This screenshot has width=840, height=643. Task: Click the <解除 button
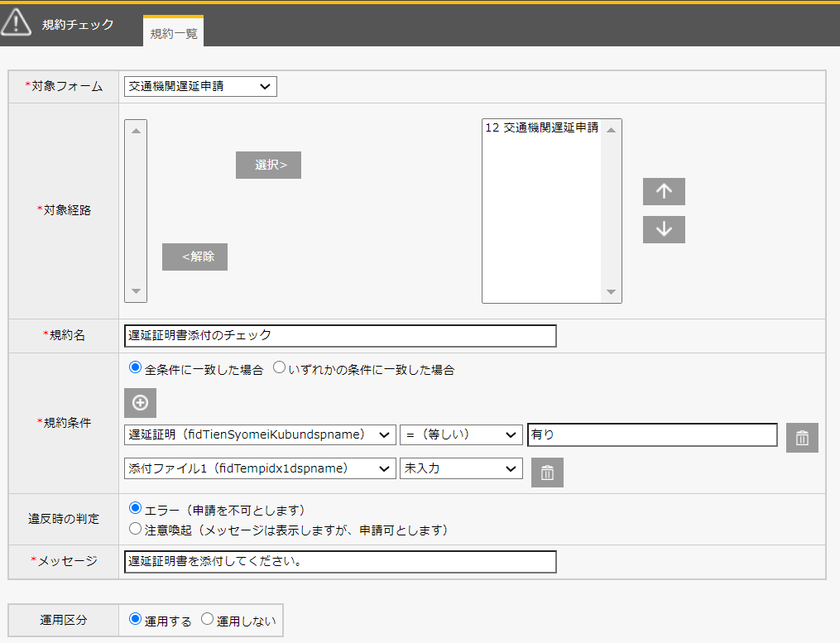tap(195, 257)
